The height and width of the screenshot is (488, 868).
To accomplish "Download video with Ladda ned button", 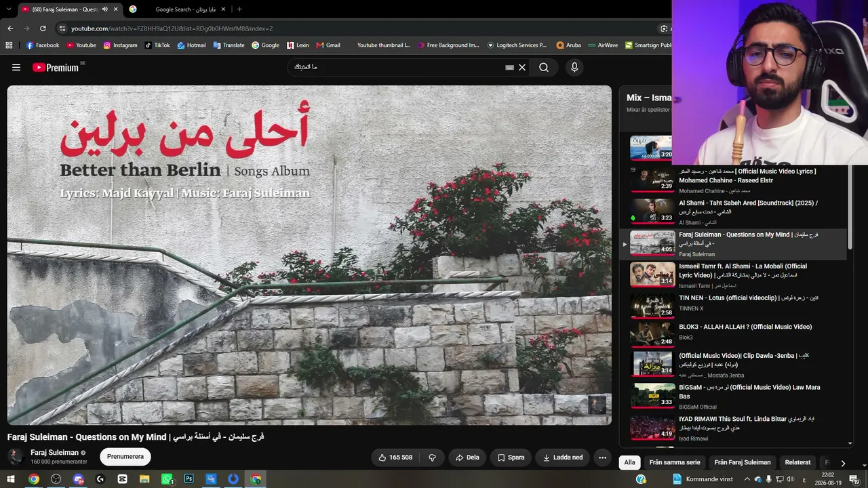I will point(562,457).
